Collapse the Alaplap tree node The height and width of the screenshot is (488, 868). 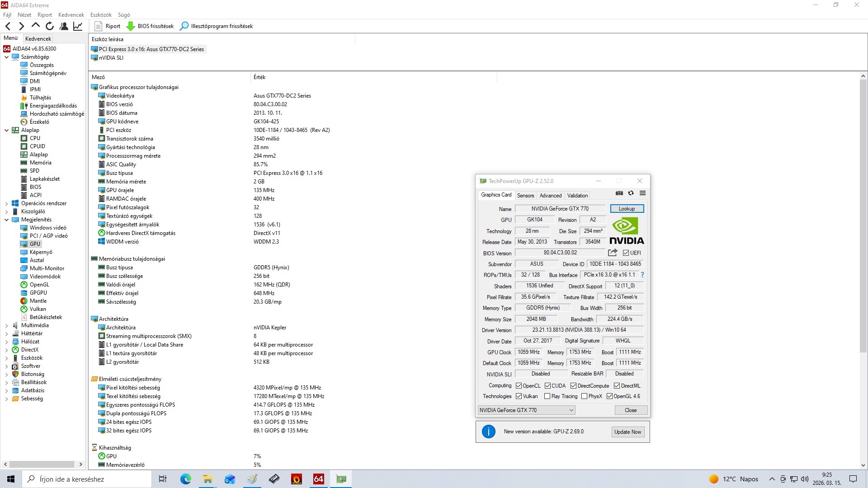click(x=6, y=130)
